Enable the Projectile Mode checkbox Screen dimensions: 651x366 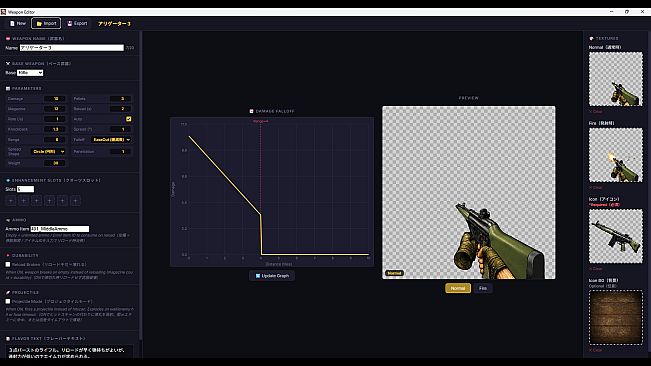tap(8, 301)
